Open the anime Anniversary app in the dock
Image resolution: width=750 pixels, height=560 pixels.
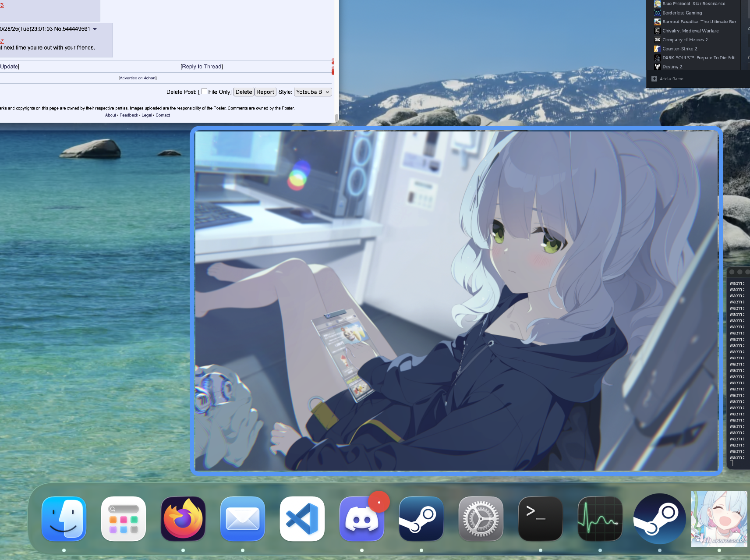719,519
